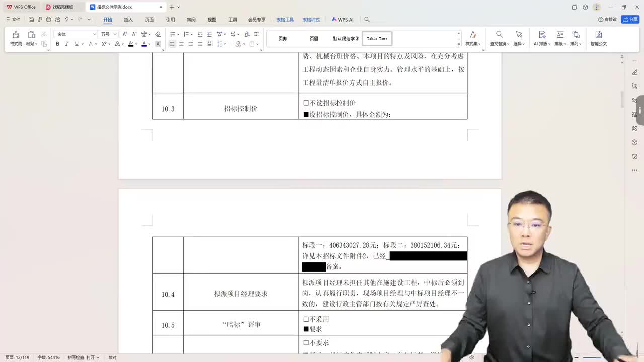Open the References (引用) ribbon tab
Image resolution: width=644 pixels, height=362 pixels.
(x=170, y=20)
